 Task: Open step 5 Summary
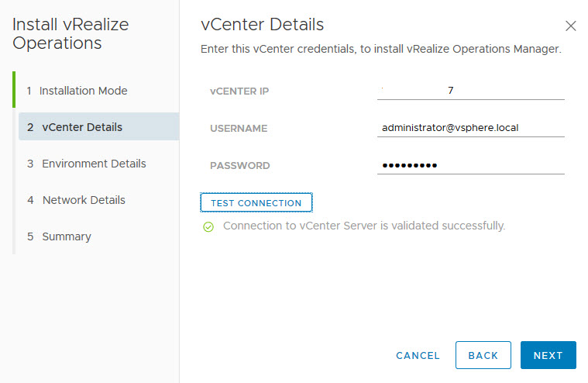pos(66,236)
